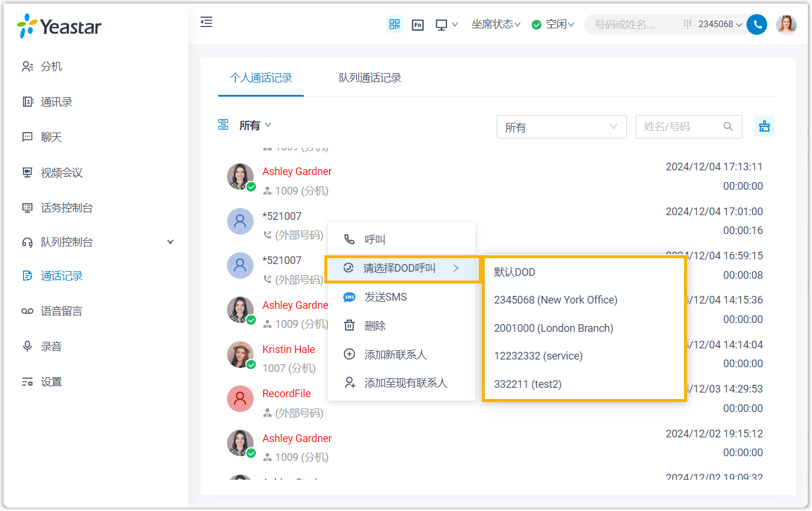Click 删除 in the context menu
The width and height of the screenshot is (812, 511).
point(375,326)
